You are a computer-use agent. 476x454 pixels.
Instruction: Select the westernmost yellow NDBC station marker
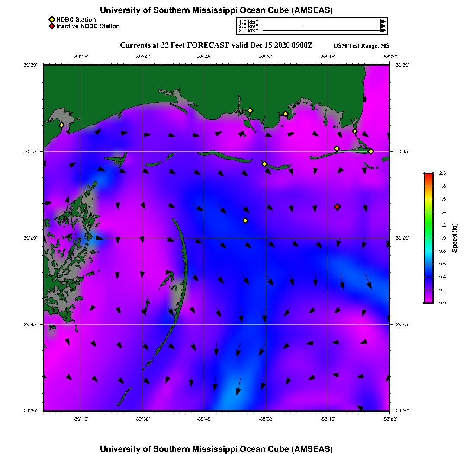(x=61, y=125)
